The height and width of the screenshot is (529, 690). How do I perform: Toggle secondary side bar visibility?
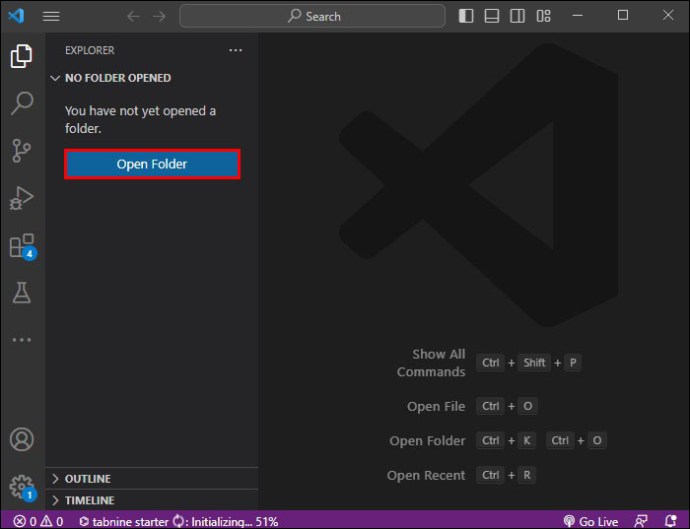(x=517, y=16)
